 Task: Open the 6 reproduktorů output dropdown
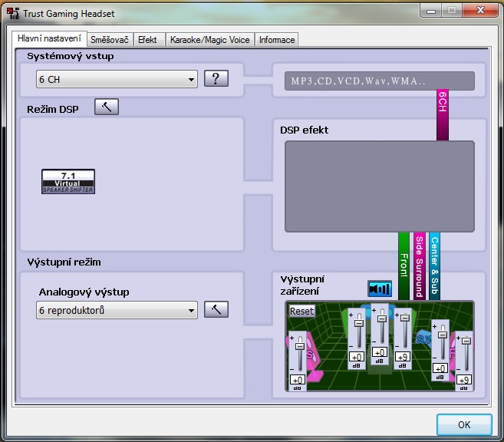click(x=117, y=310)
